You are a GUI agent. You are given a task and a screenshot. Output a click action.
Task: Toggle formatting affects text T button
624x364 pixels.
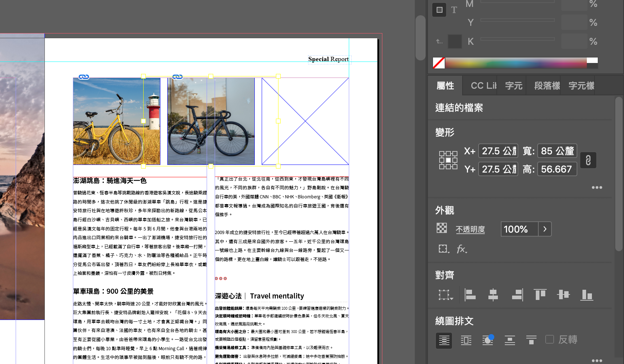click(x=454, y=10)
